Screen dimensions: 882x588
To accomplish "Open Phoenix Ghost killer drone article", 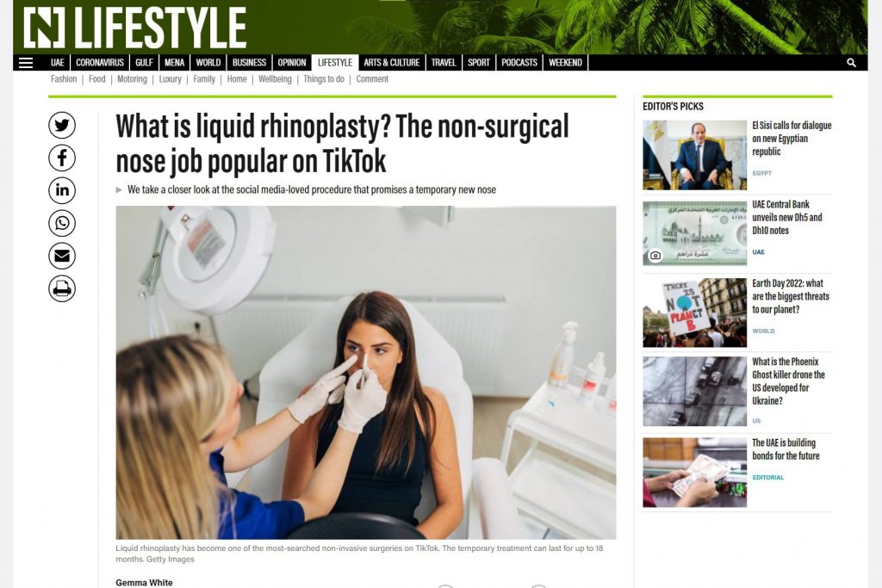I will [x=789, y=381].
